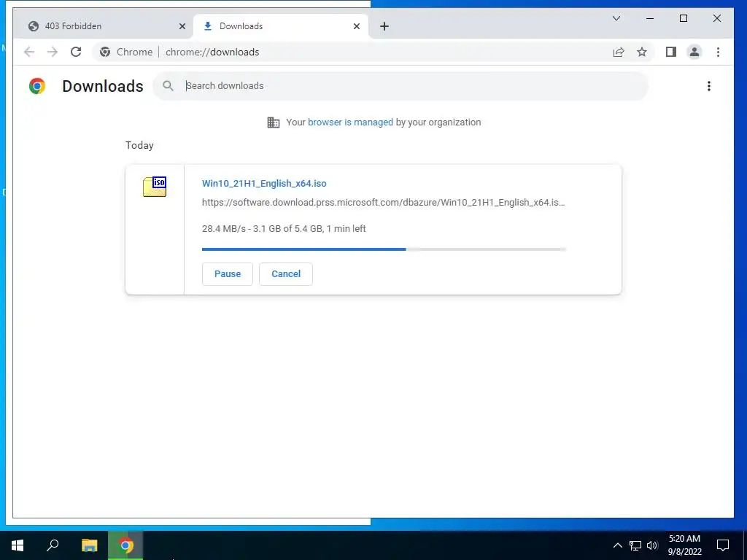Open the user profile avatar

pos(694,52)
